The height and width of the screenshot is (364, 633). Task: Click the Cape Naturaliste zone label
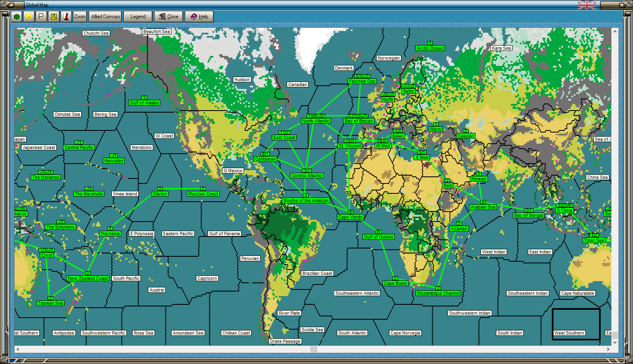point(578,293)
